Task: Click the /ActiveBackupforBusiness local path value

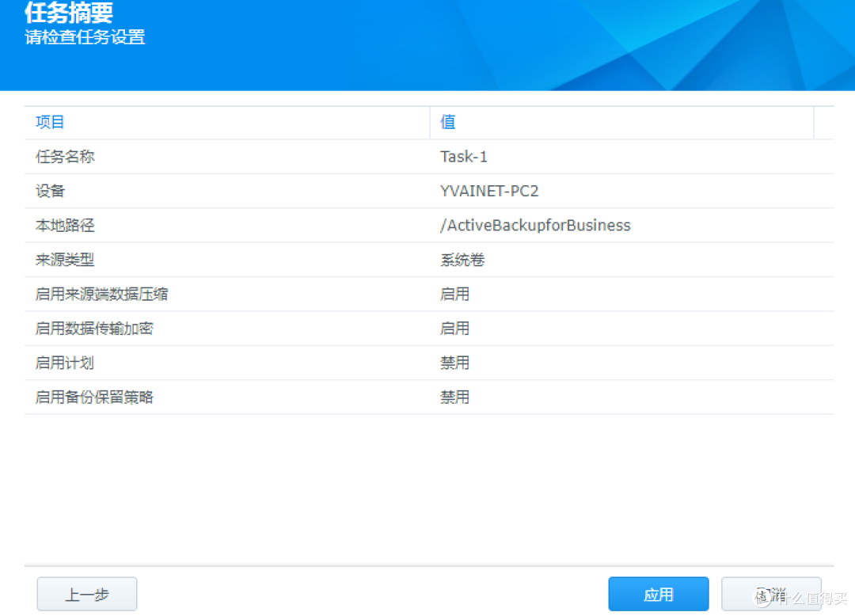Action: [x=535, y=225]
